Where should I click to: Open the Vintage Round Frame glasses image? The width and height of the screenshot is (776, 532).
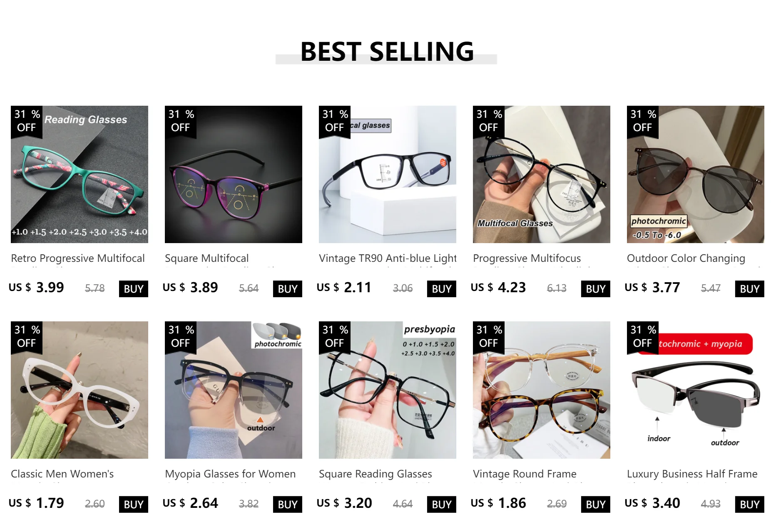[542, 390]
